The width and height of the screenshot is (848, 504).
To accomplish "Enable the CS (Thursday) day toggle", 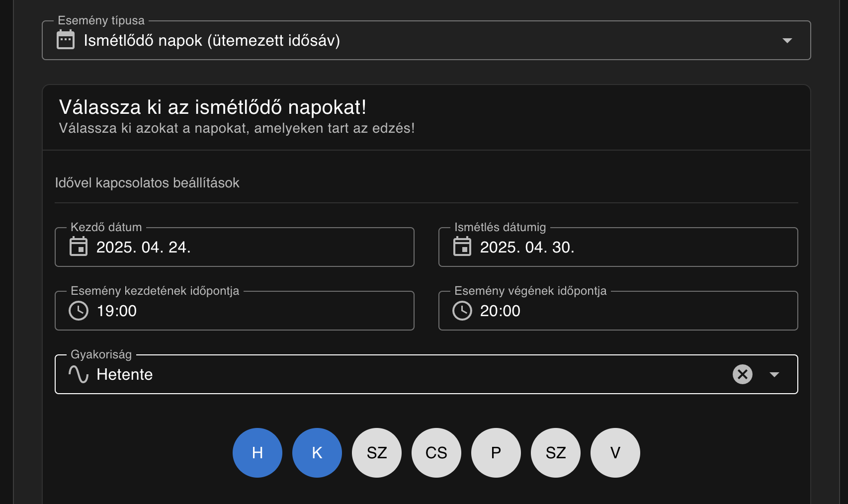I will [x=436, y=453].
